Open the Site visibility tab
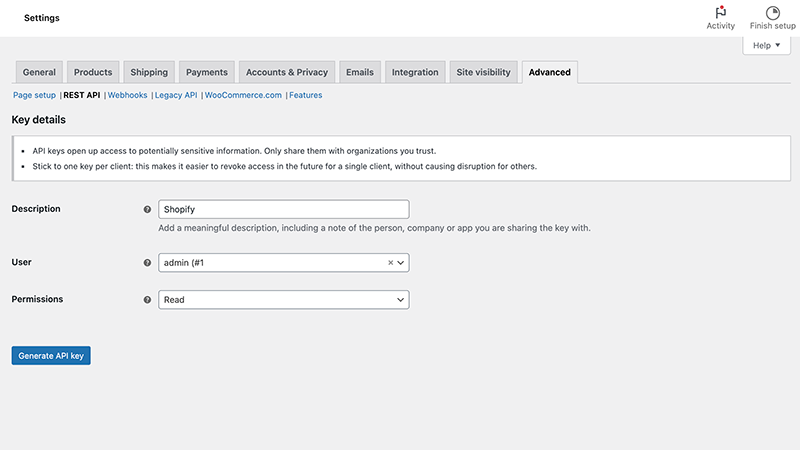The image size is (800, 450). click(483, 72)
